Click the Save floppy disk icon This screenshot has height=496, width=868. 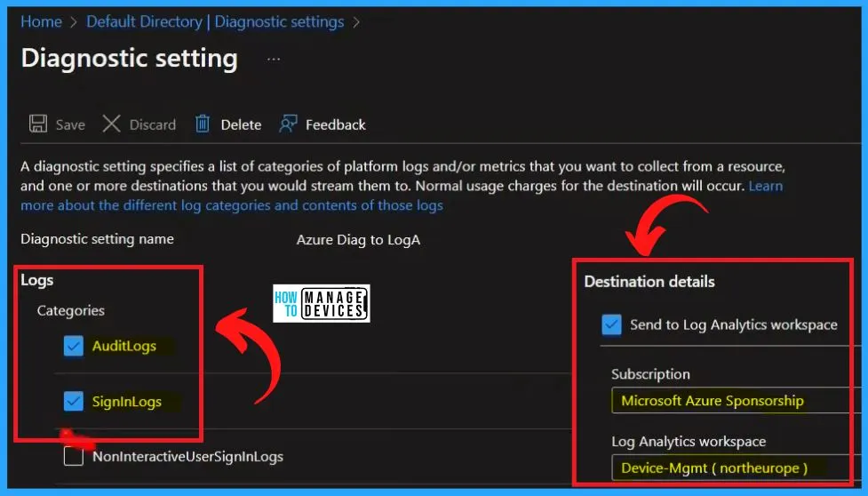pyautogui.click(x=38, y=124)
